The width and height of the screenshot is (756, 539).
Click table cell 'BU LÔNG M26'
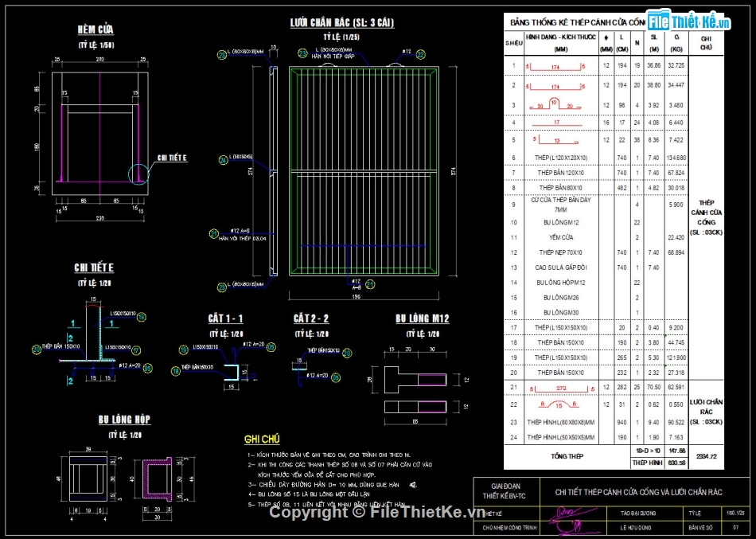point(561,298)
